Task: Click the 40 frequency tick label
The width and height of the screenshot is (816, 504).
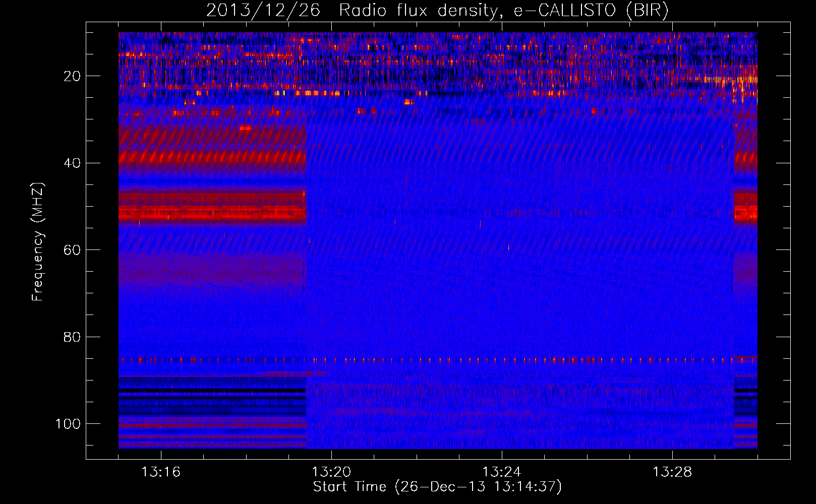Action: 73,163
